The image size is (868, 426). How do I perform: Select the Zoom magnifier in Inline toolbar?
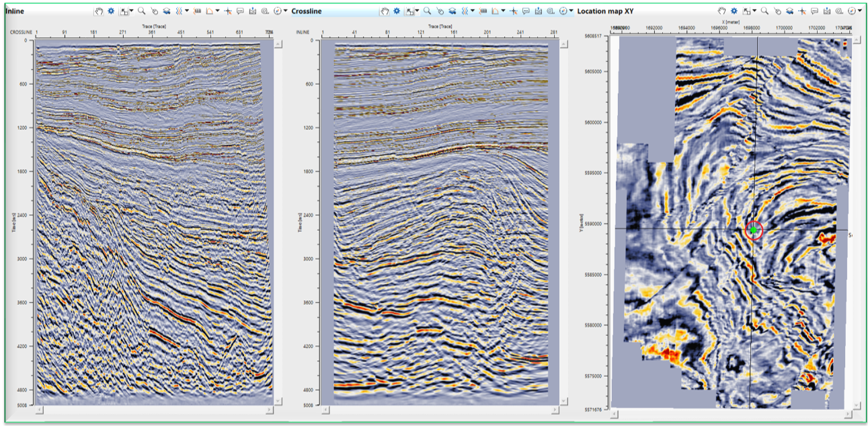pyautogui.click(x=141, y=11)
